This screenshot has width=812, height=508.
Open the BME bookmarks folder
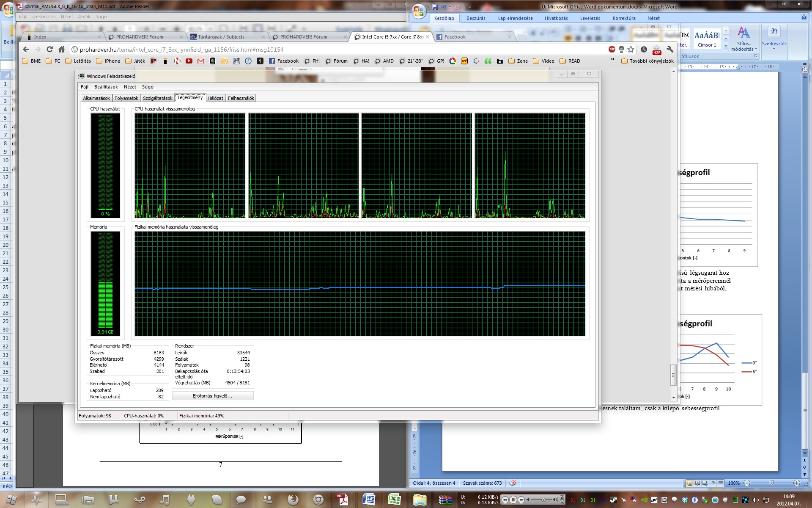pos(32,61)
